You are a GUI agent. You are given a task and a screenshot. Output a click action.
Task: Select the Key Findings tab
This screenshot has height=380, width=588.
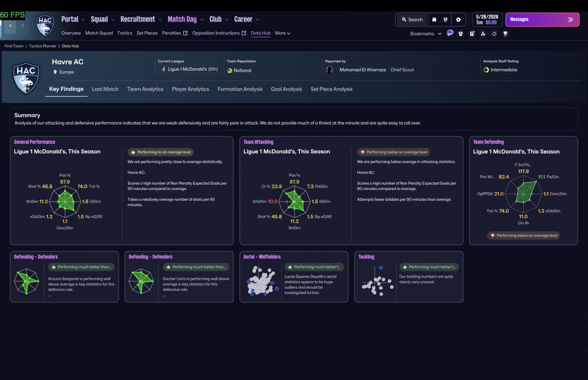click(x=66, y=89)
